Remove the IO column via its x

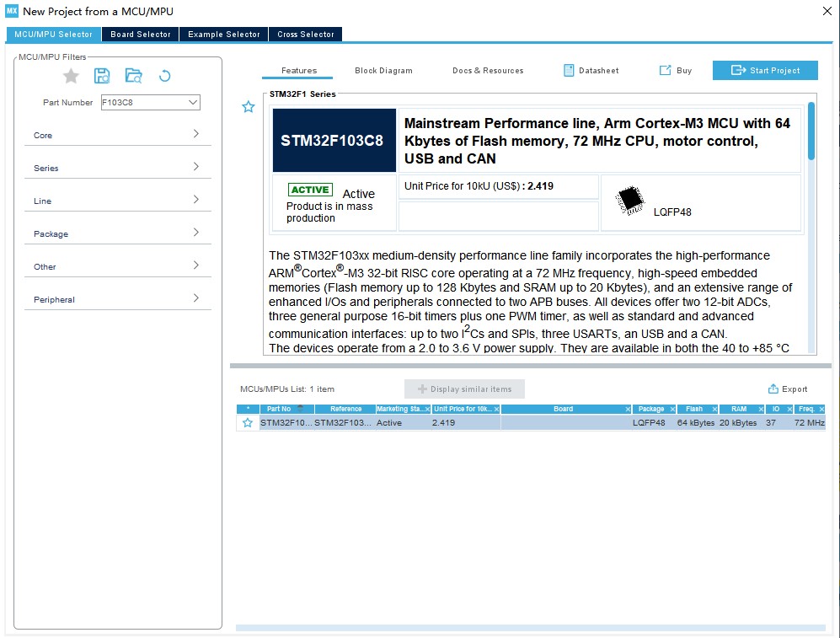click(789, 410)
